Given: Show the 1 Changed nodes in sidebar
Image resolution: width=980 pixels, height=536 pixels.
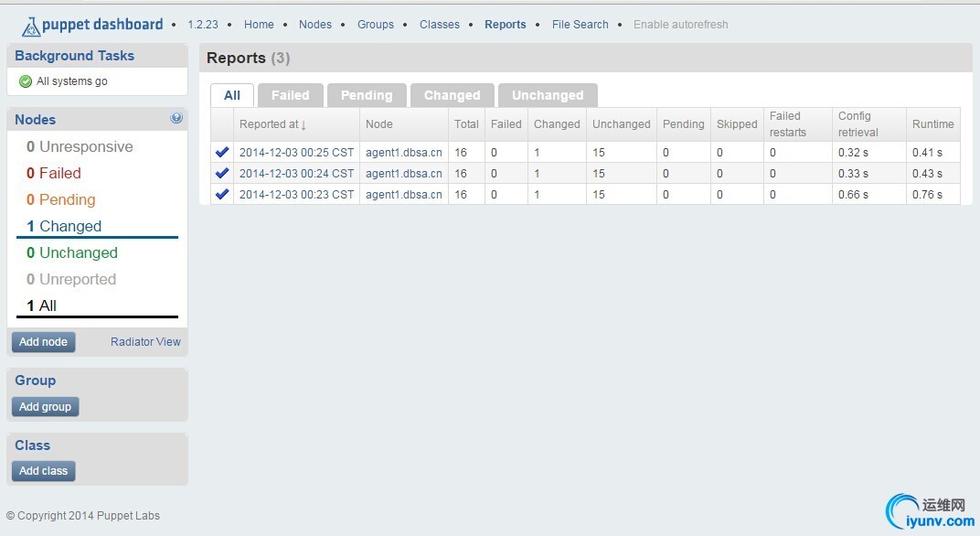Looking at the screenshot, I should [64, 226].
